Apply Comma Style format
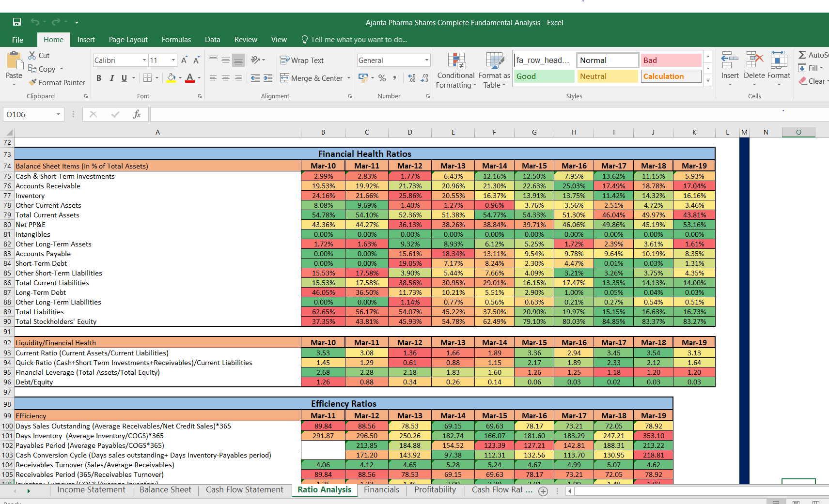This screenshot has width=829, height=504. tap(395, 78)
